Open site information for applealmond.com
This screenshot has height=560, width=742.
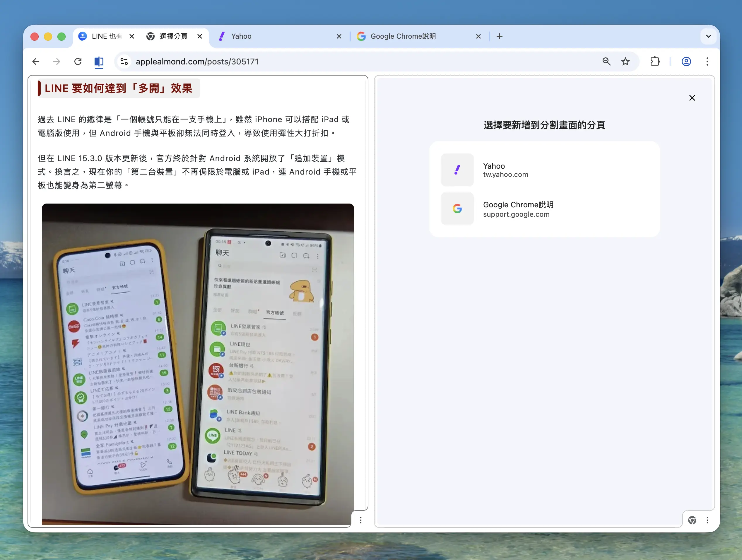click(x=124, y=62)
